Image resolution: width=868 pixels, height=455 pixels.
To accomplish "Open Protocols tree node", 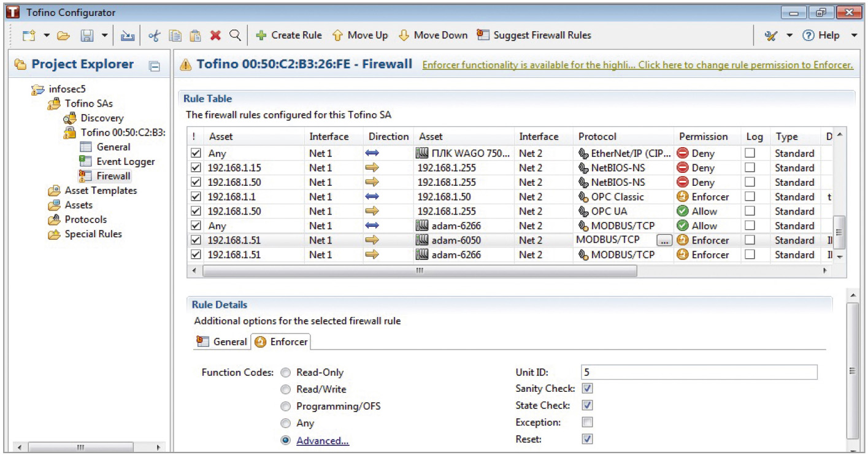I will point(85,220).
